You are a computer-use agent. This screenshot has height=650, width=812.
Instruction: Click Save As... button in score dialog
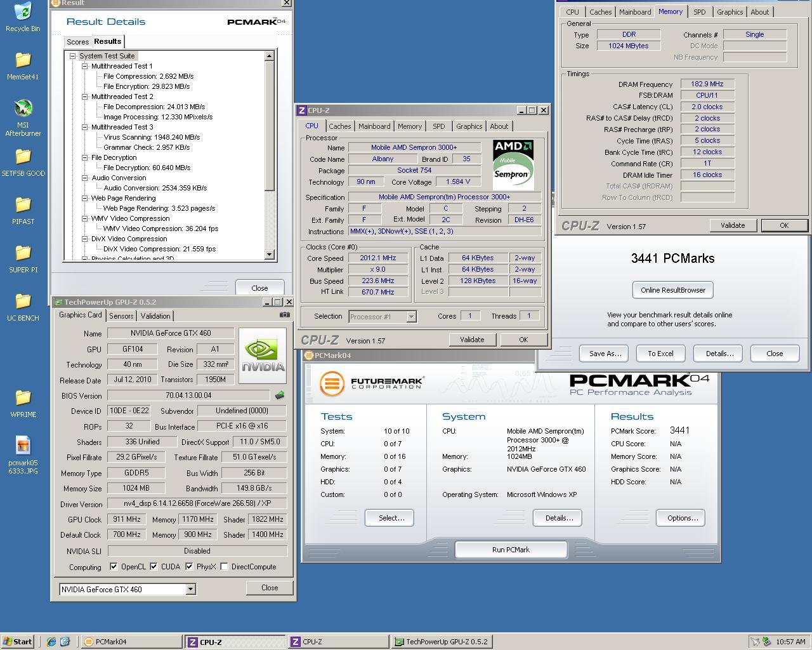tap(605, 354)
